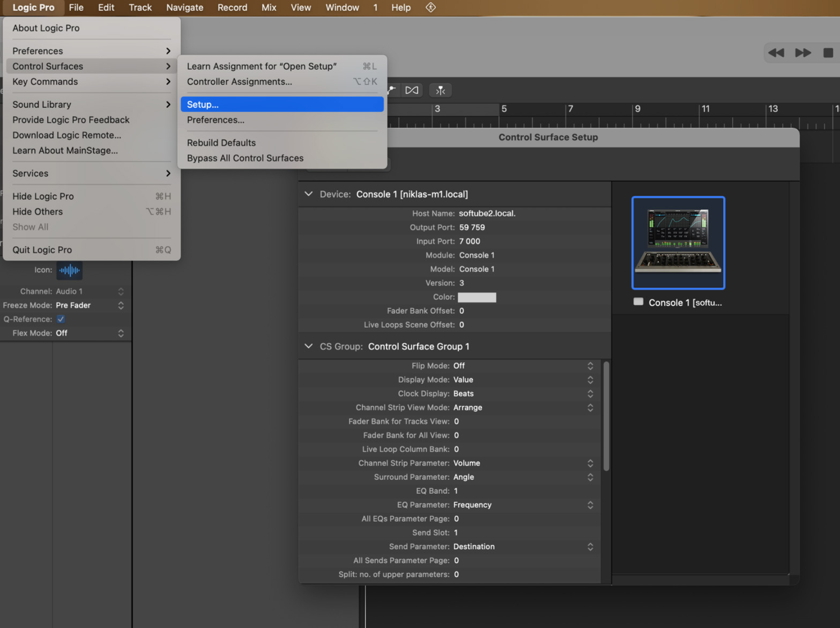Click the Color swatch in device settings

[477, 297]
